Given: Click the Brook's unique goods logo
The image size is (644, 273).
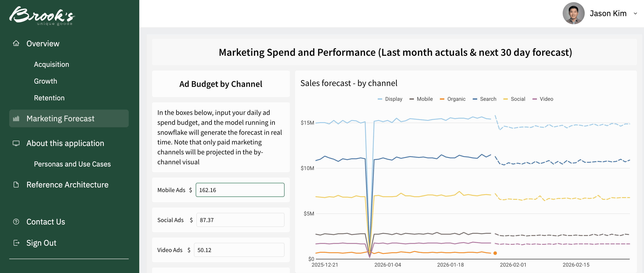Looking at the screenshot, I should (x=42, y=16).
